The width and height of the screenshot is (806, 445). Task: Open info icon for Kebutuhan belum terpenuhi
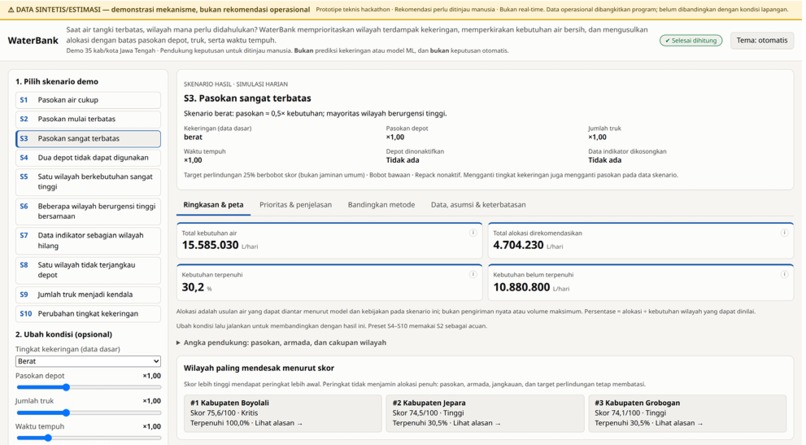coord(784,274)
